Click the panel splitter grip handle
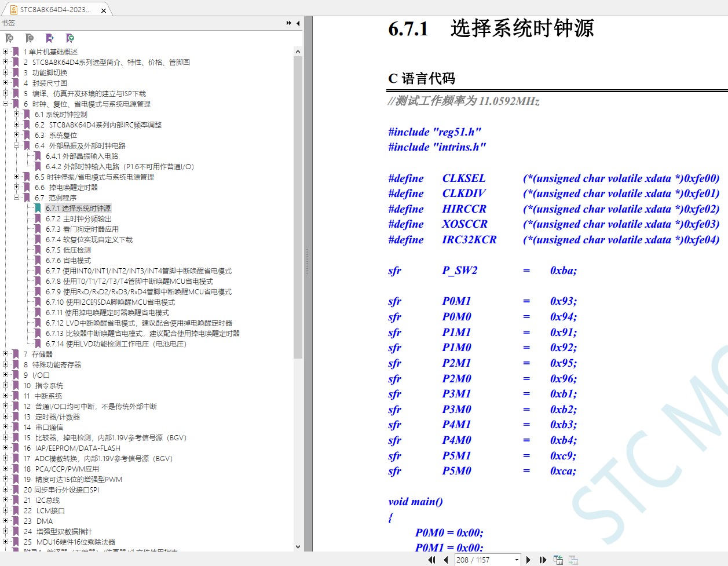 307,262
